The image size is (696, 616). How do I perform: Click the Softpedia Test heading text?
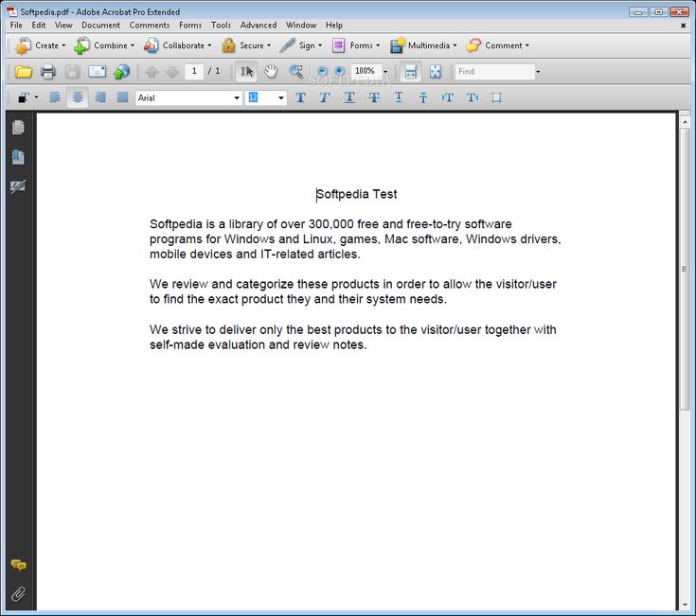coord(356,194)
